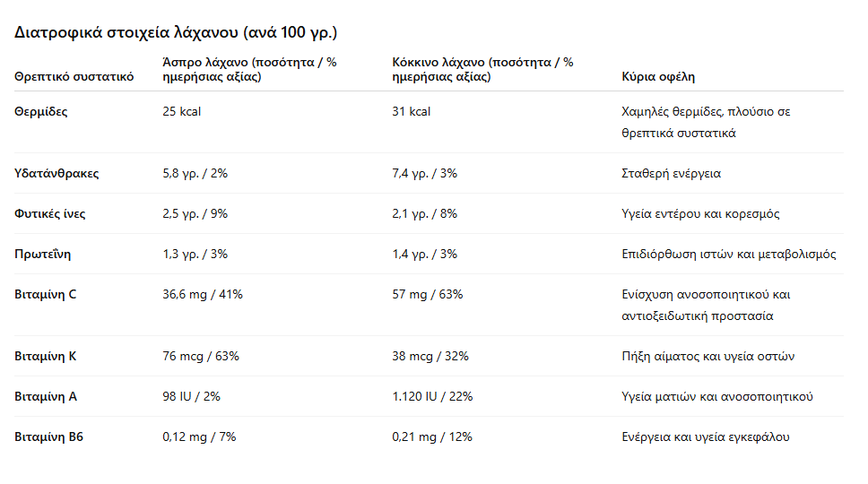Click the "Κύρια οφέλη" column header
868x484 pixels.
pos(658,77)
